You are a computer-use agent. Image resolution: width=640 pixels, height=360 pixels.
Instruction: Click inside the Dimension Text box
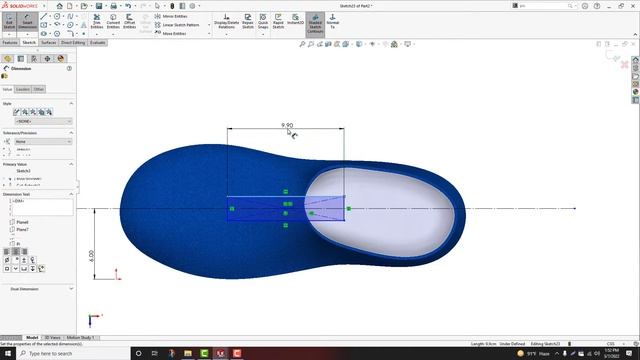coord(42,207)
